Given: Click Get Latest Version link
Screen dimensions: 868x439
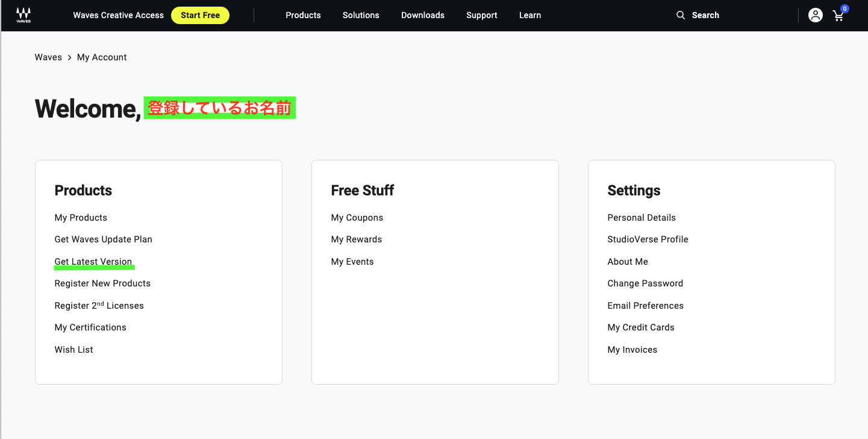Looking at the screenshot, I should pos(93,262).
